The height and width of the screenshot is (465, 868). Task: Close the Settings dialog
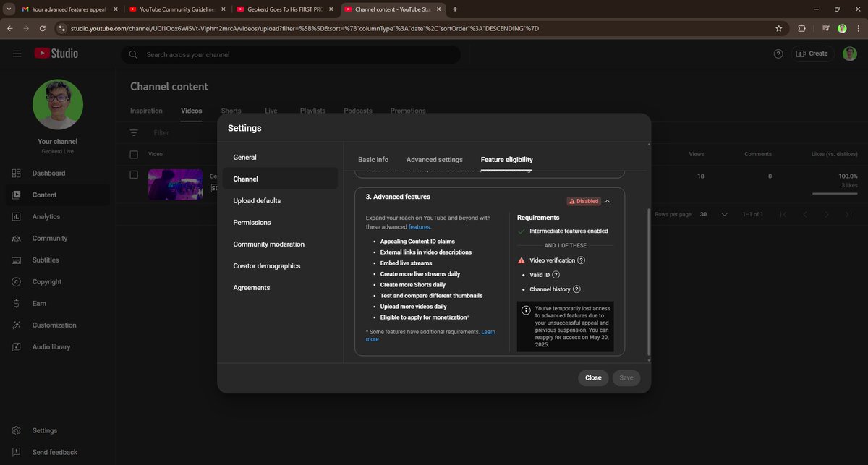(x=593, y=377)
